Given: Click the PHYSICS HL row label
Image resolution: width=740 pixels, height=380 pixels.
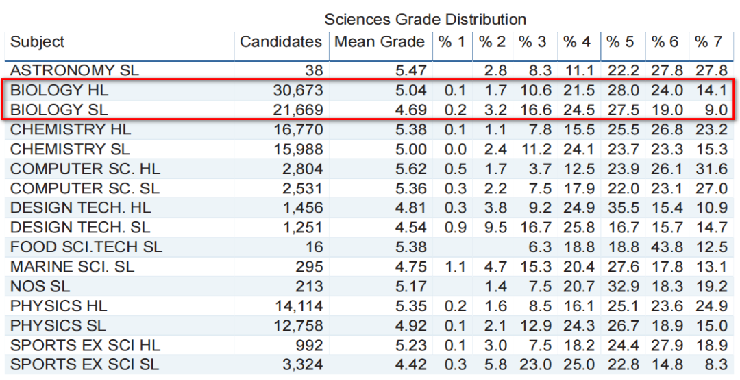Looking at the screenshot, I should point(59,306).
